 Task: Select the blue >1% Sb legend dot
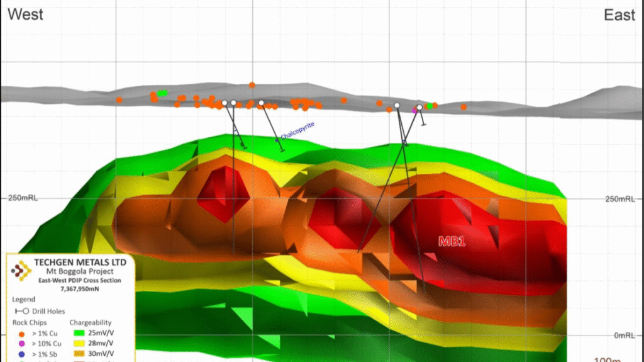[x=23, y=355]
